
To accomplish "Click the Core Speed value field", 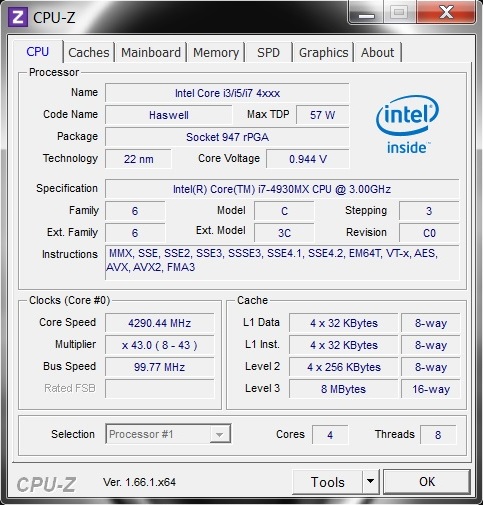I will (x=160, y=323).
